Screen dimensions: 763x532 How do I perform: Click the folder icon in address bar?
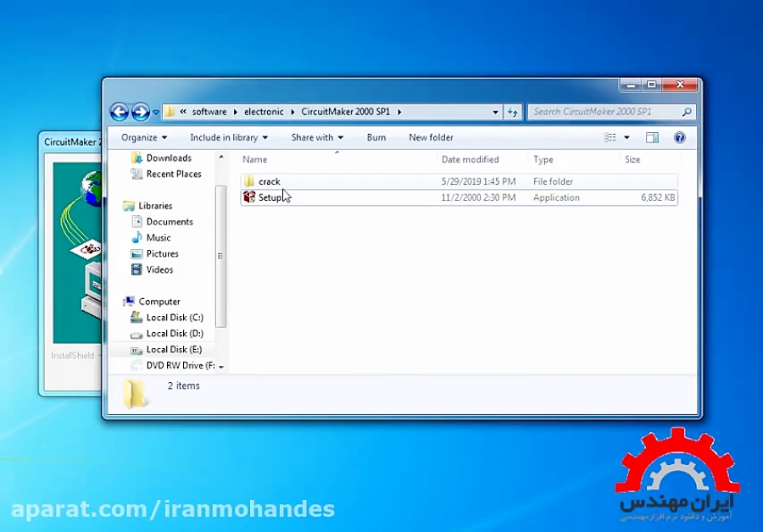(x=170, y=112)
